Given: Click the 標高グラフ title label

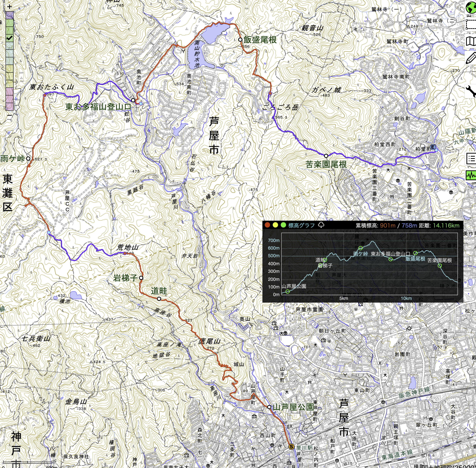Looking at the screenshot, I should point(301,225).
